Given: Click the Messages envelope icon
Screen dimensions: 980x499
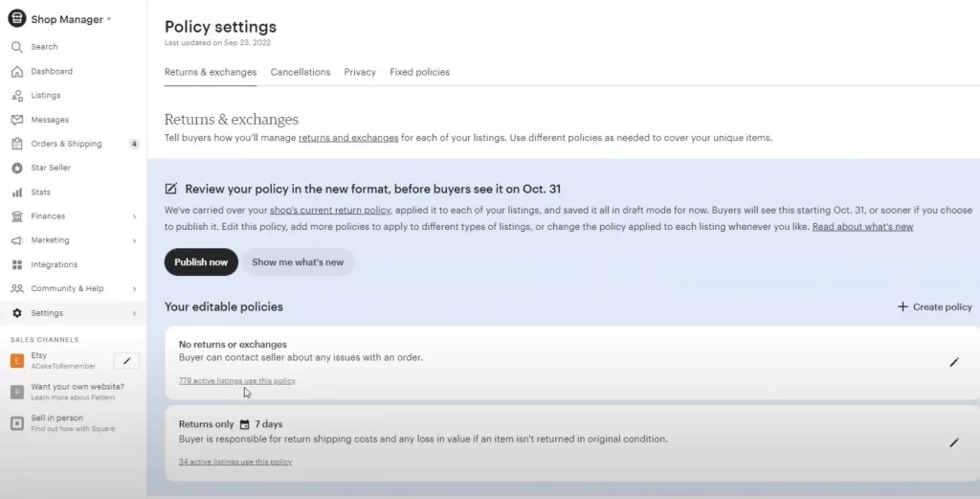Looking at the screenshot, I should pos(17,120).
